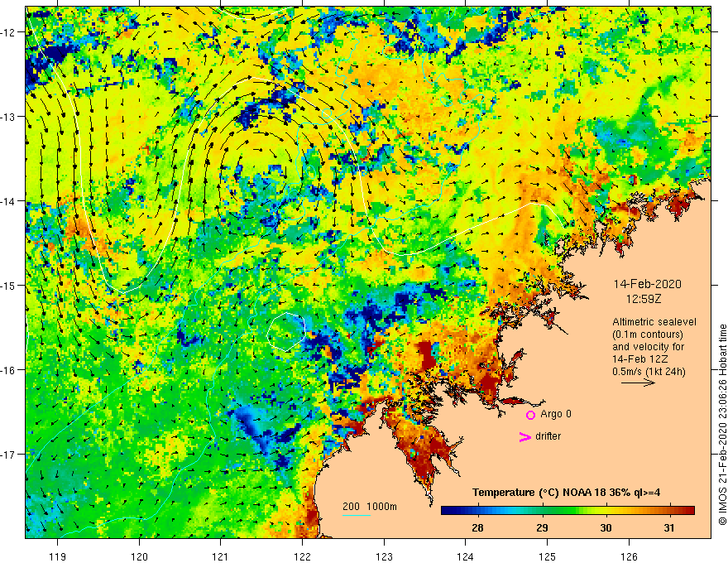The height and width of the screenshot is (563, 728).
Task: Click the '28' colorbar tick label
Action: click(x=477, y=527)
